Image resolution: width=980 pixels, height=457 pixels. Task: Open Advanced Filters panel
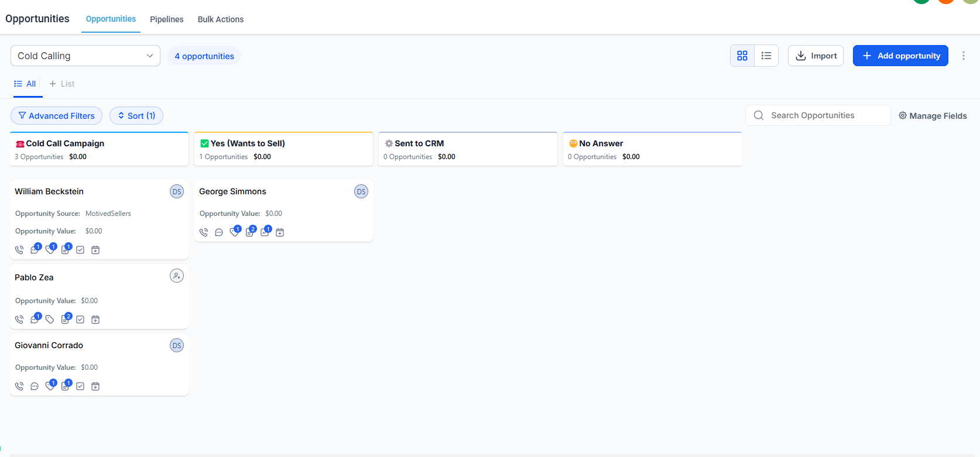pyautogui.click(x=56, y=115)
